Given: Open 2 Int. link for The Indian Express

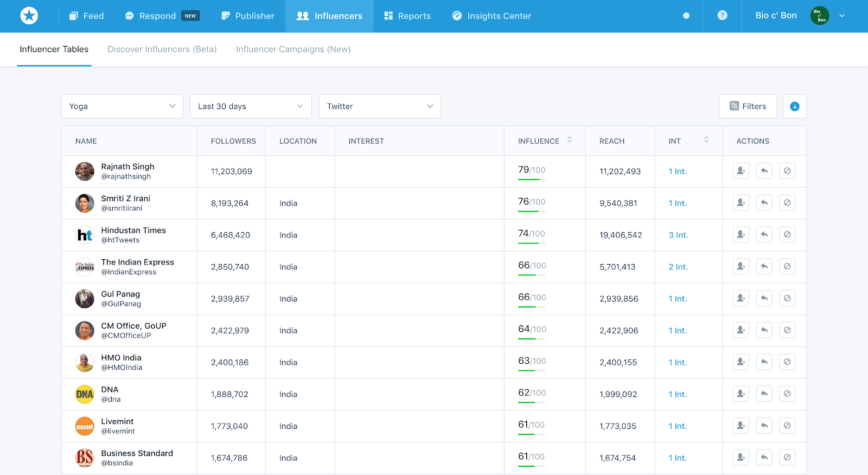Looking at the screenshot, I should pyautogui.click(x=678, y=267).
